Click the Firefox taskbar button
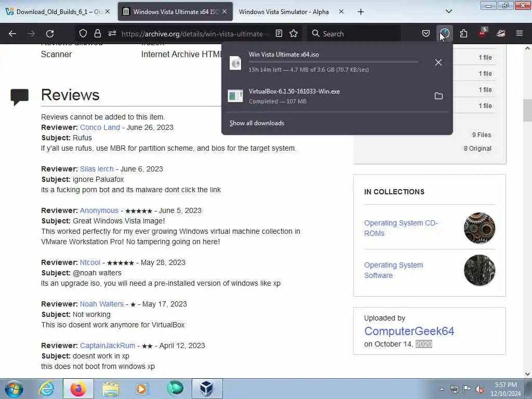Viewport: 532px width, 399px height. pyautogui.click(x=78, y=389)
